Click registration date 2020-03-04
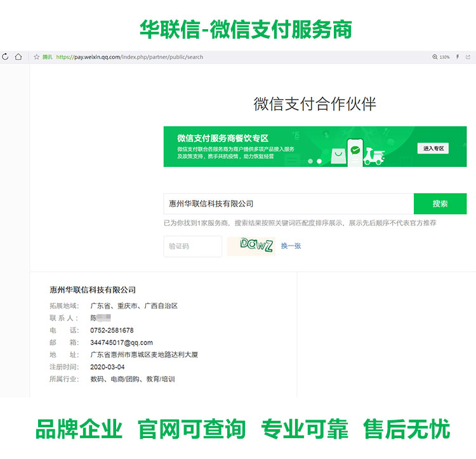476x459 pixels. click(x=107, y=367)
